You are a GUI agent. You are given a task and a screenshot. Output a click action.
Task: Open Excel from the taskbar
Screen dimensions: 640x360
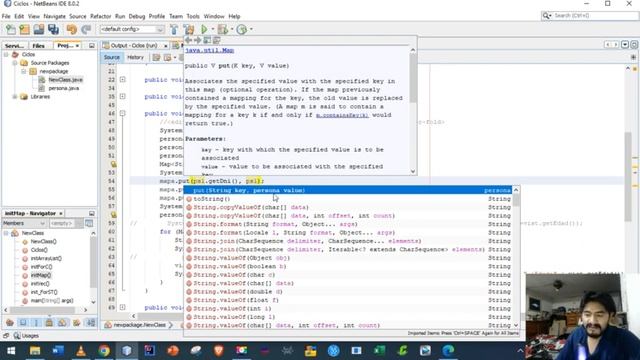pyautogui.click(x=379, y=351)
